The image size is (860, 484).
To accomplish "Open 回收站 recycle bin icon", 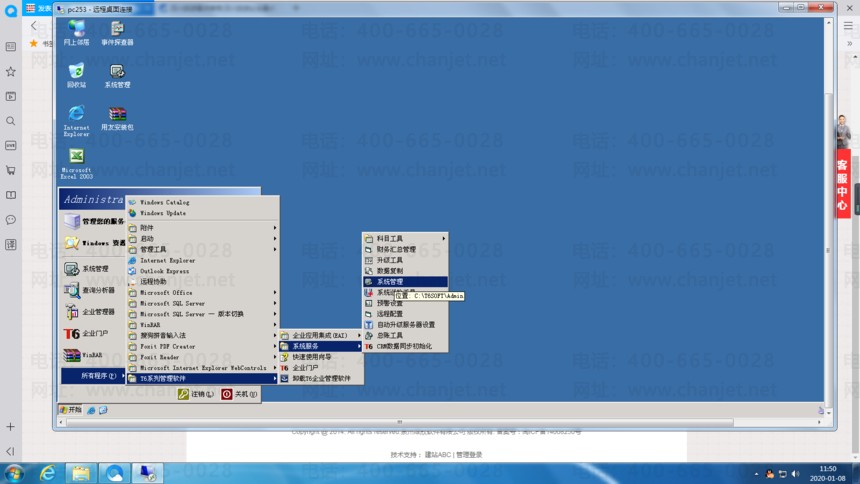I will click(76, 76).
